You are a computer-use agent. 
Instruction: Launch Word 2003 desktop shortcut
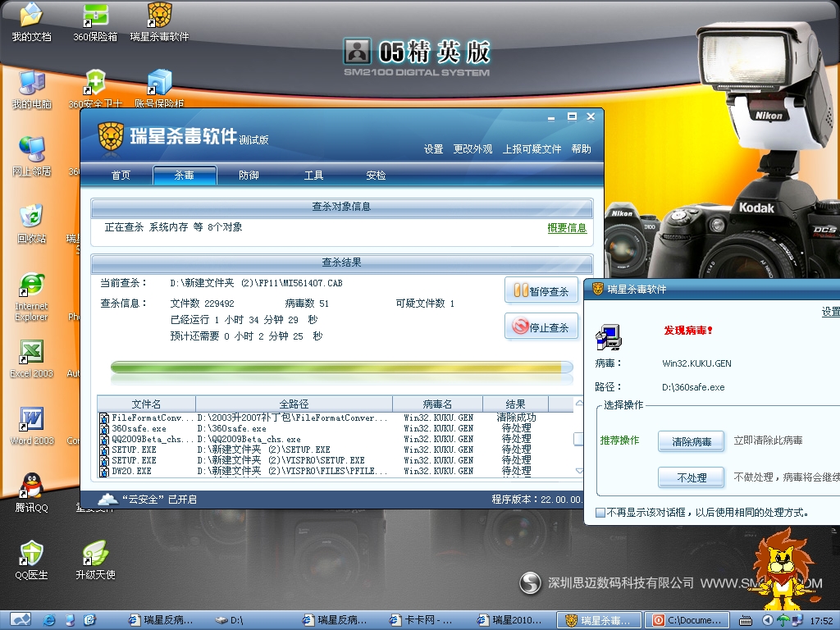pyautogui.click(x=31, y=427)
